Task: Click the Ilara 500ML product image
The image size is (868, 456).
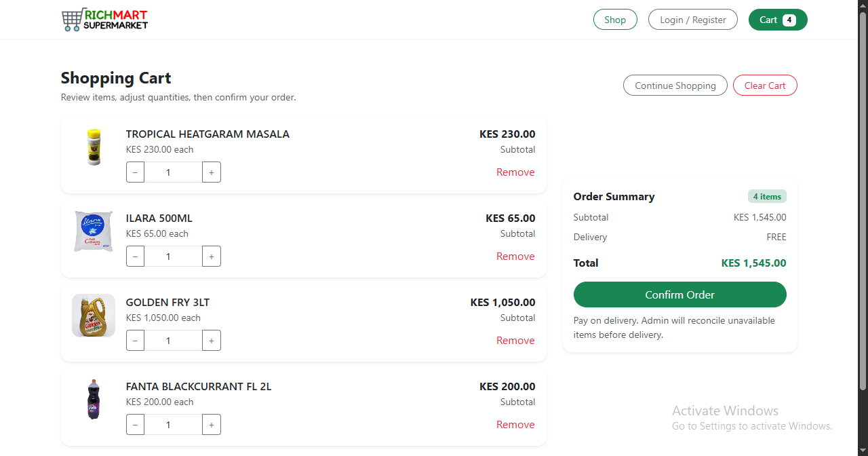Action: pyautogui.click(x=94, y=231)
